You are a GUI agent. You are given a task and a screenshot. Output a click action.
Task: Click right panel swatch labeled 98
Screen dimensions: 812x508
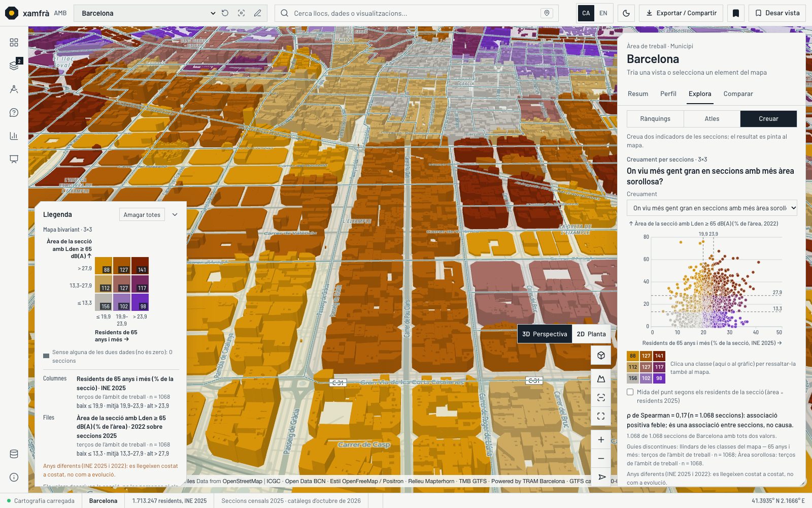point(659,378)
